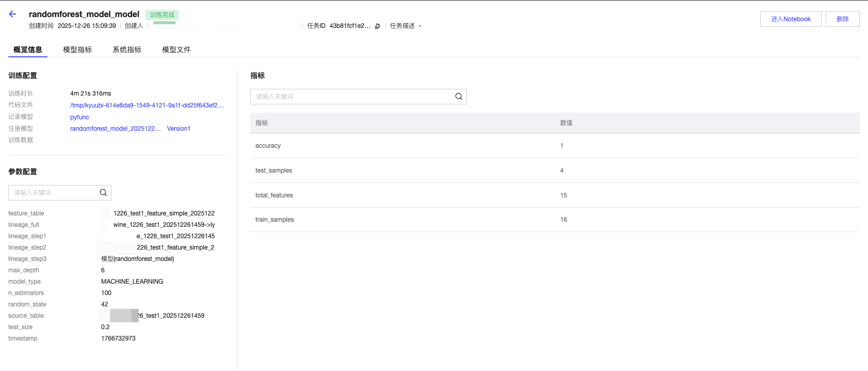Click the metrics search magnifier icon

tap(458, 97)
